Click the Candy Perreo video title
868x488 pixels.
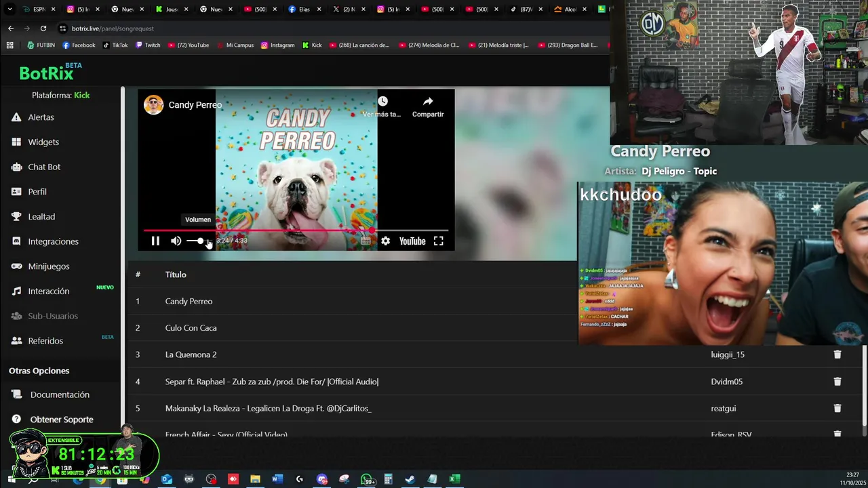[195, 105]
